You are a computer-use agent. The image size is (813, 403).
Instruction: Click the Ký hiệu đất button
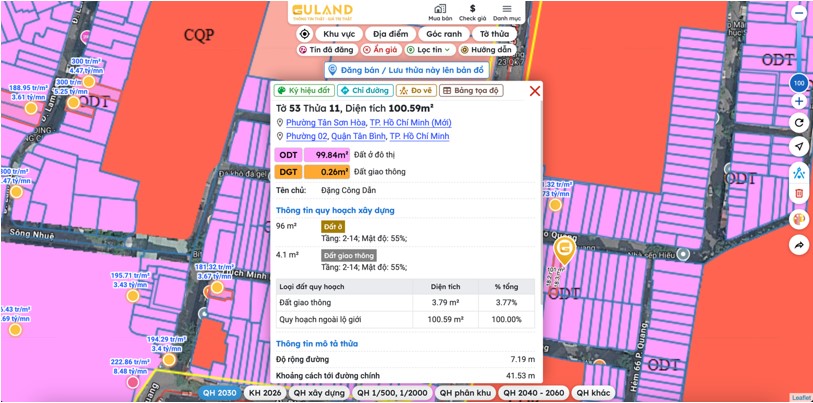click(304, 90)
